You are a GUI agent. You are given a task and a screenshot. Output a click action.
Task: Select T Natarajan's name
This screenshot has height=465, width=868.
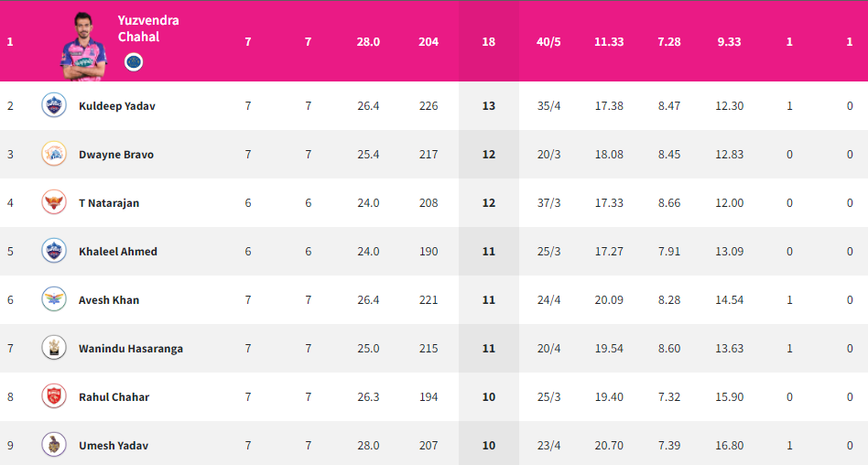coord(109,203)
